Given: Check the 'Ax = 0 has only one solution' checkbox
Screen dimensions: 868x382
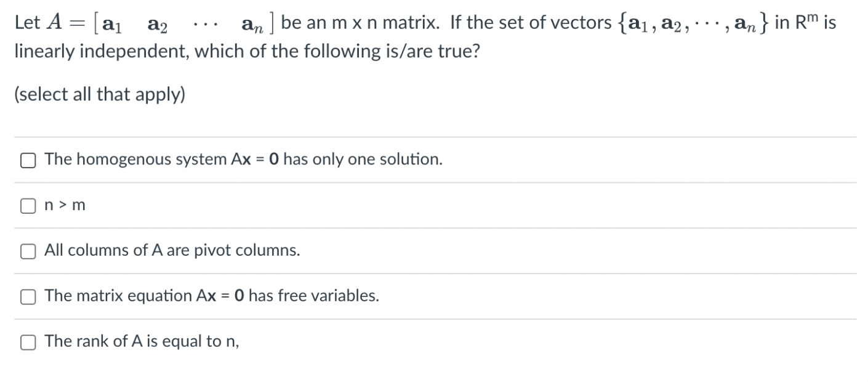Looking at the screenshot, I should (x=27, y=160).
